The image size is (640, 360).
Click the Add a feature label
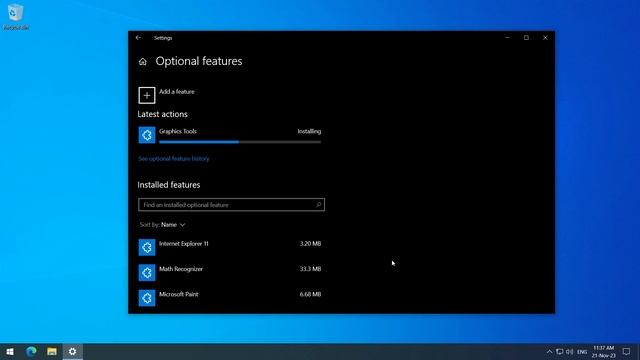(177, 92)
